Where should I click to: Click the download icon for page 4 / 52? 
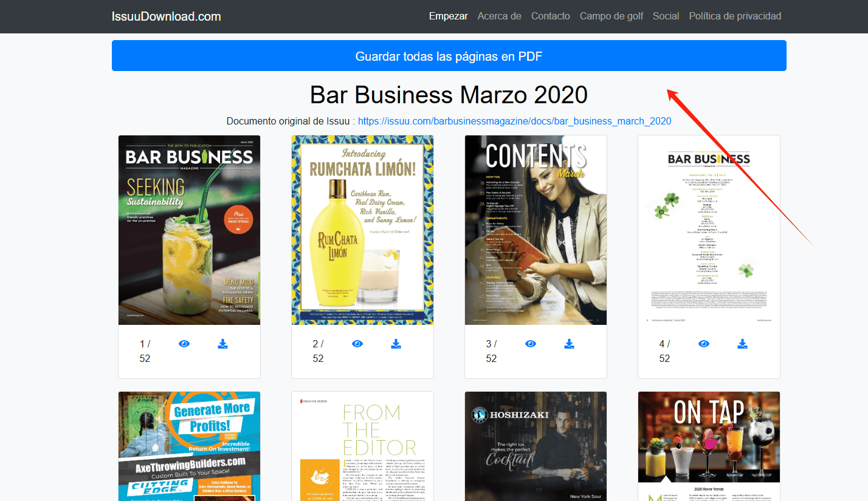coord(742,344)
